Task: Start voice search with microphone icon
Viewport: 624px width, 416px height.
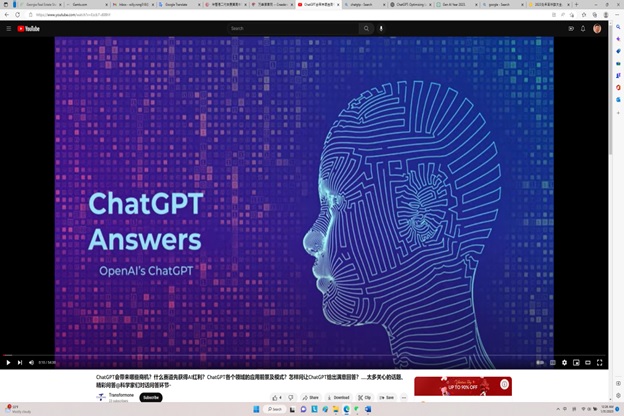Action: click(381, 29)
